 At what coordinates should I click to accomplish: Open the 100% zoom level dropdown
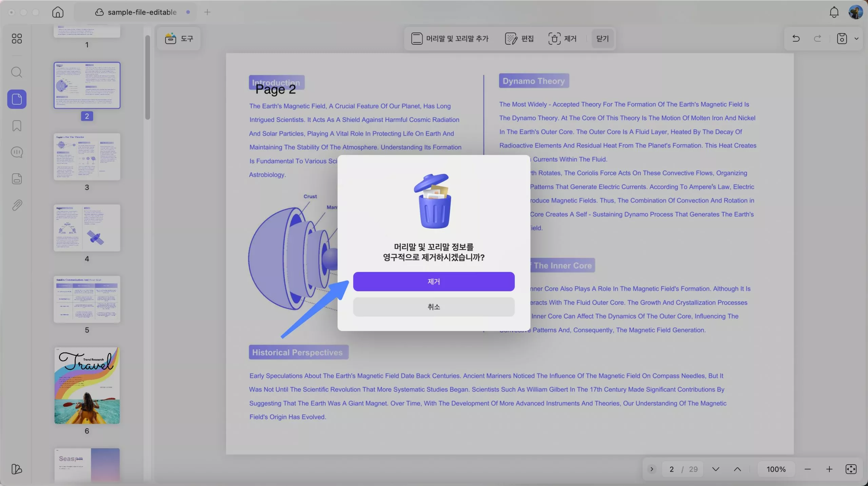776,469
